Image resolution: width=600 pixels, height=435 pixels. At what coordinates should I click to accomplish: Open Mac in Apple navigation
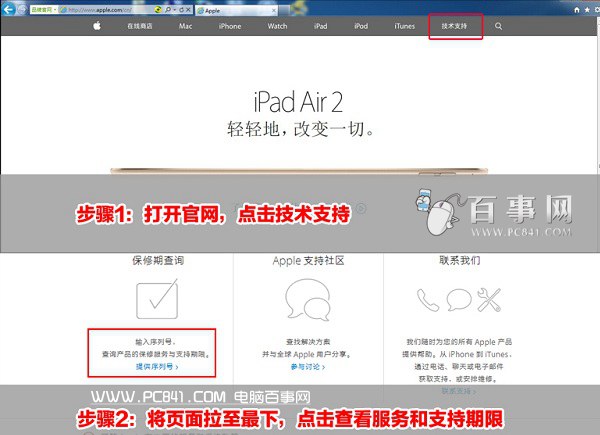(185, 26)
